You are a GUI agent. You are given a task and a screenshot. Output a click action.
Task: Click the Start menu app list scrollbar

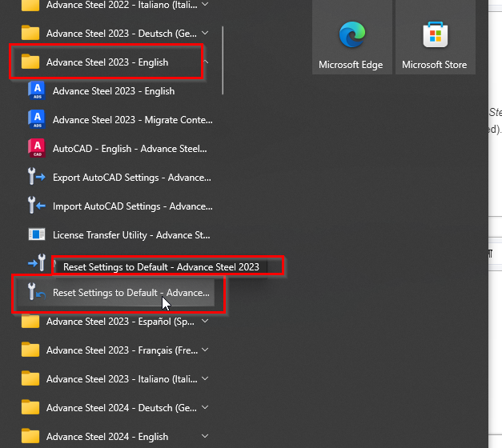tap(223, 60)
